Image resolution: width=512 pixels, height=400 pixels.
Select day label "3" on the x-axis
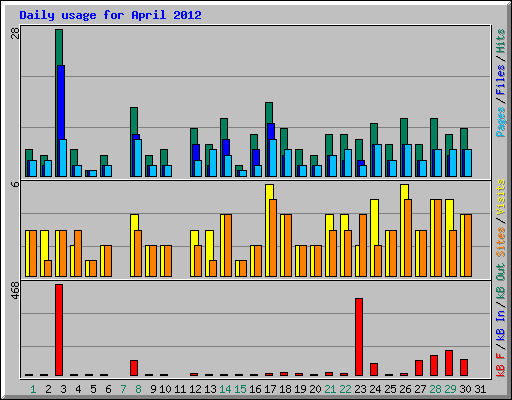(x=63, y=389)
